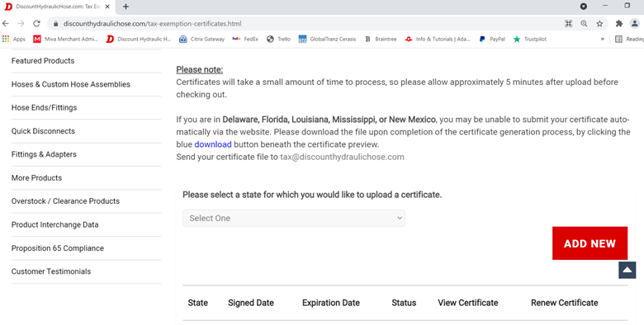Open Product Interchange Data link

click(54, 224)
